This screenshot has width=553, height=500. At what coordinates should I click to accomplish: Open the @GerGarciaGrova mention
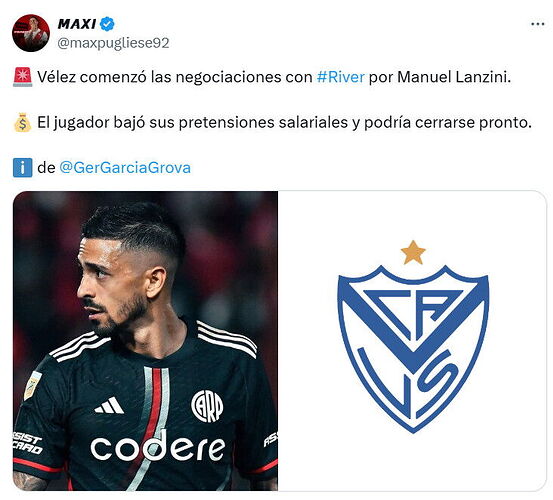(x=125, y=167)
